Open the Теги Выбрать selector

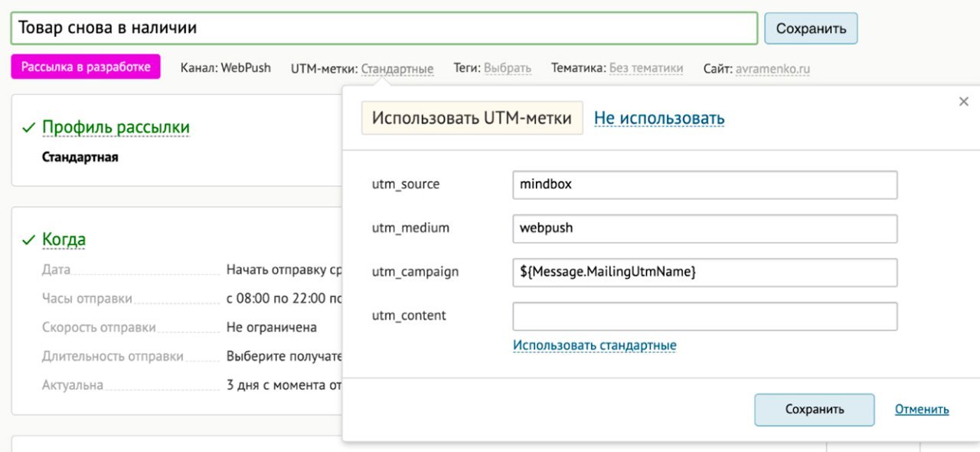(x=508, y=68)
